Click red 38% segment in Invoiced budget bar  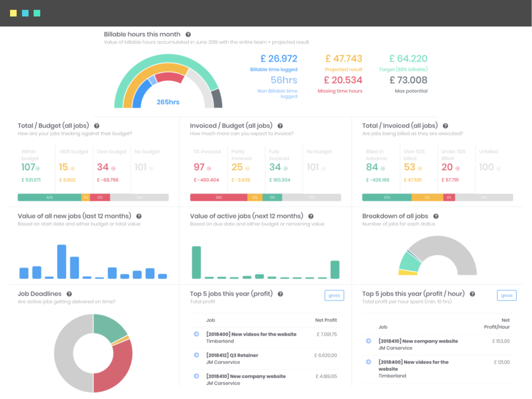pos(219,197)
